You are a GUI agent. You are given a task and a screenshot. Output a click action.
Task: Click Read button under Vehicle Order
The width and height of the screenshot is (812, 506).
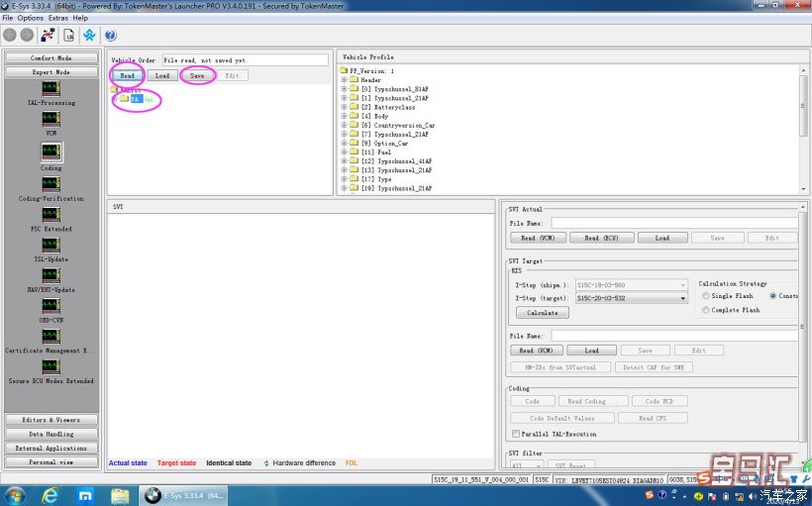point(128,75)
